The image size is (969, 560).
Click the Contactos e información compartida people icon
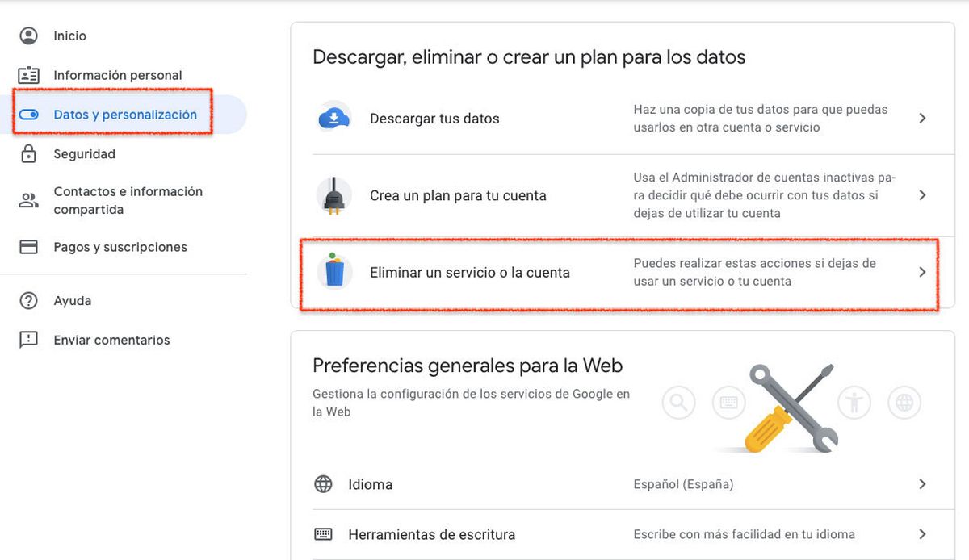(x=29, y=199)
